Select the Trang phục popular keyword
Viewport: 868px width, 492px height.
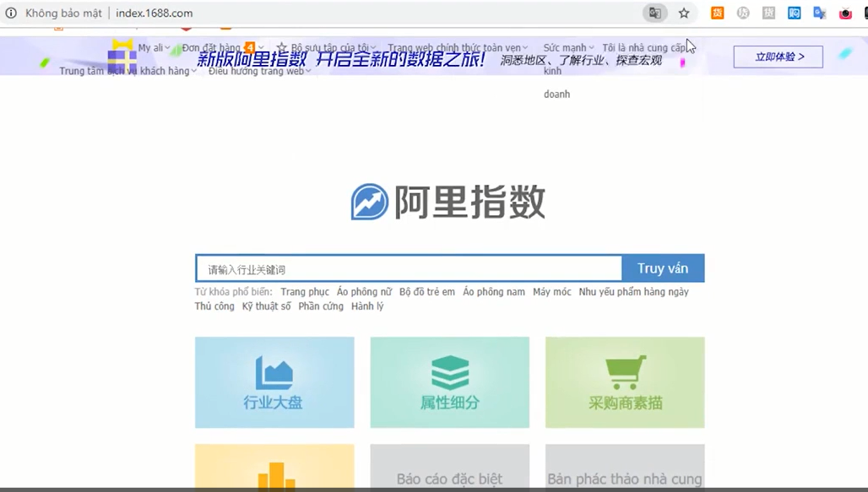click(305, 292)
